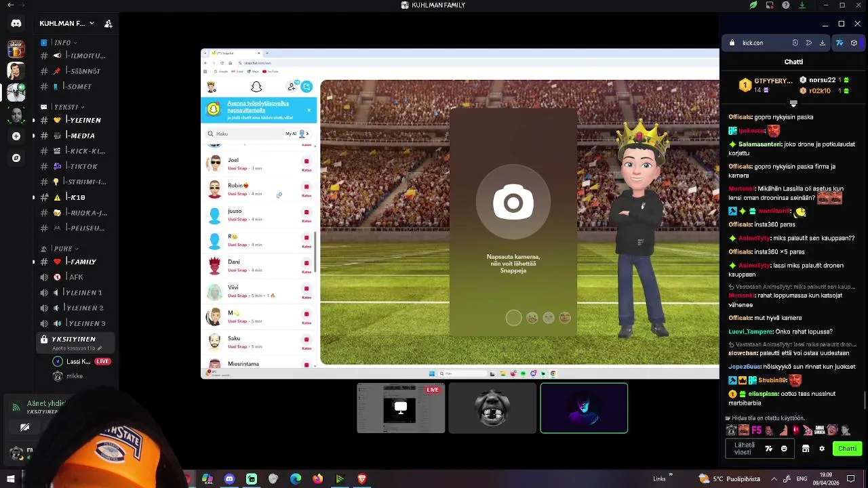The image size is (868, 488).
Task: Open My AI shortcut in Snapchat search bar
Action: point(297,134)
